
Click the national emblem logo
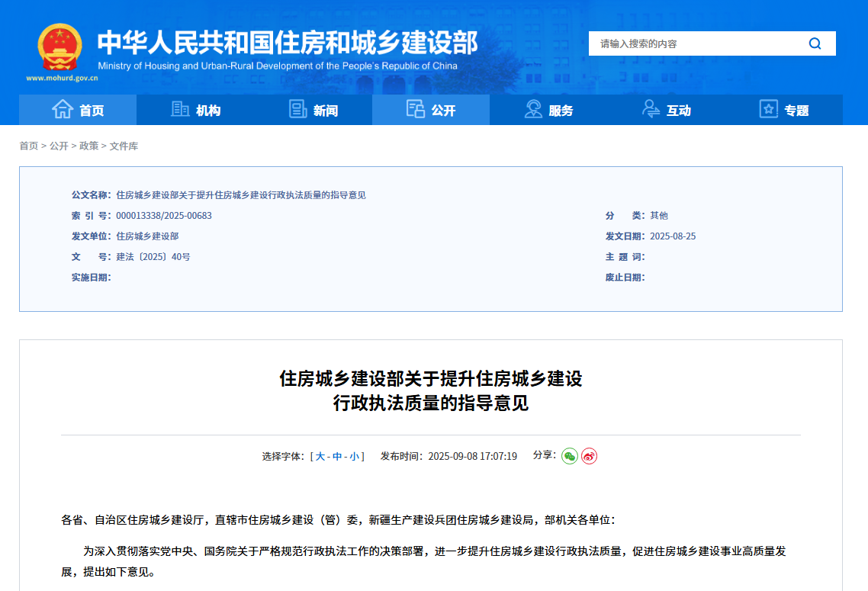coord(59,47)
